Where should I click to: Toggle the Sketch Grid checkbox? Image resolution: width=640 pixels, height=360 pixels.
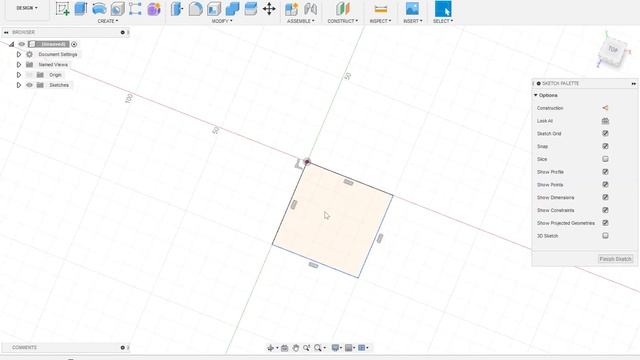[605, 133]
